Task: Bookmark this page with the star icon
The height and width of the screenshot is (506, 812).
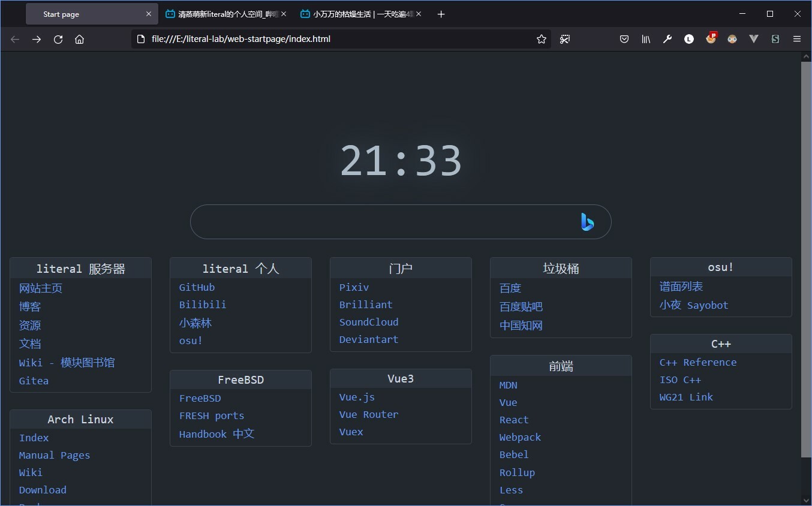Action: [x=542, y=39]
